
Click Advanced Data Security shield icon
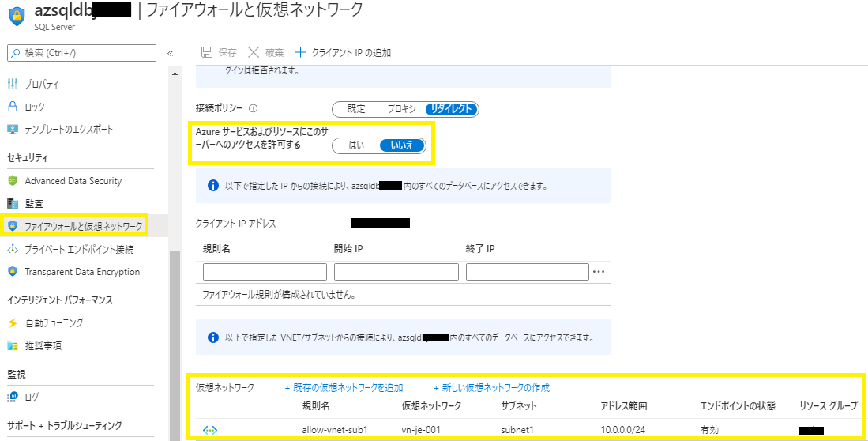[13, 181]
